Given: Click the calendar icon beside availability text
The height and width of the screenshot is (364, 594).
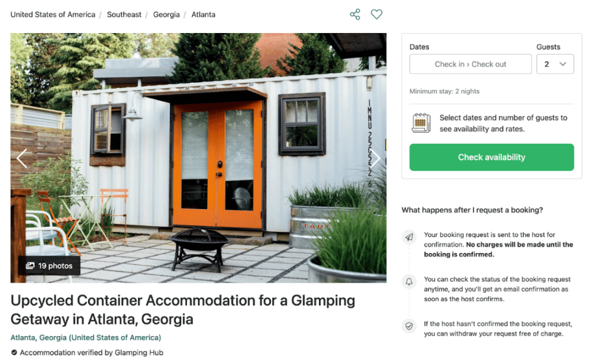Looking at the screenshot, I should click(421, 123).
